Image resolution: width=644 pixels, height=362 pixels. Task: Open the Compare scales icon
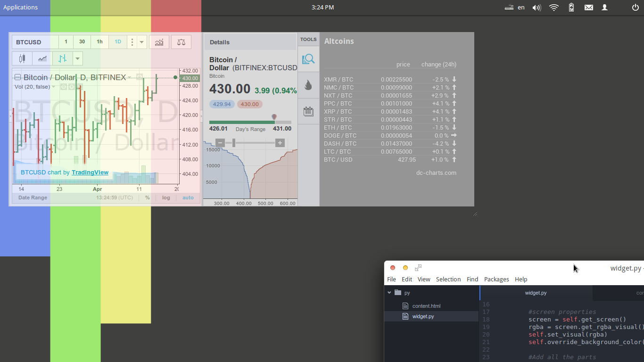click(x=181, y=42)
